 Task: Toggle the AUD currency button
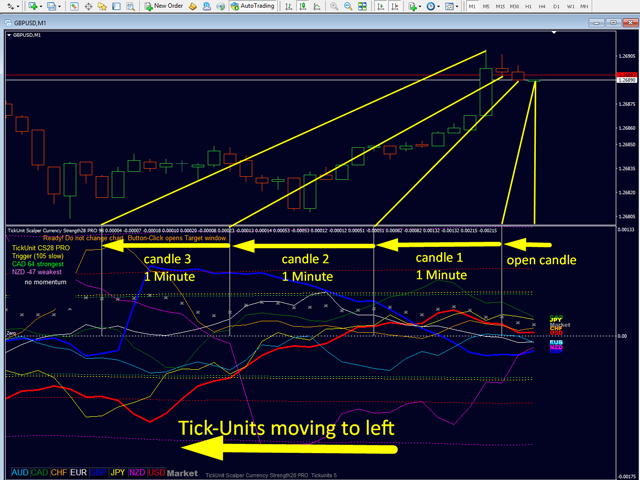[20, 473]
